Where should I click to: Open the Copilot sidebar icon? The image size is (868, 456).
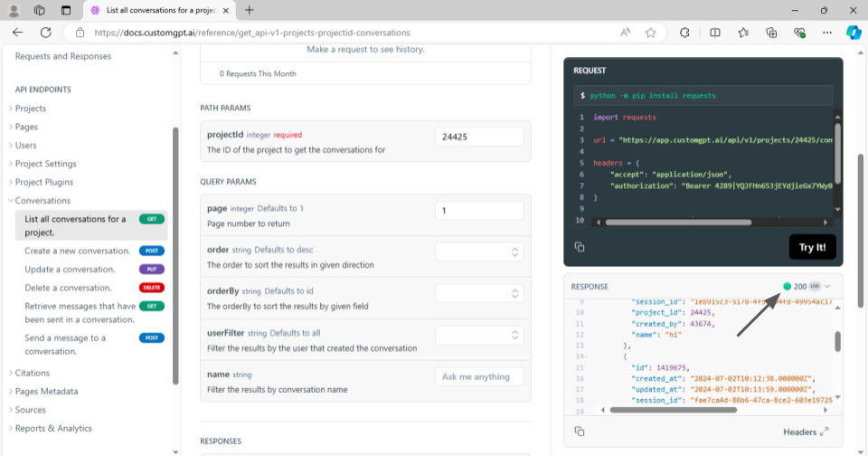pyautogui.click(x=853, y=33)
